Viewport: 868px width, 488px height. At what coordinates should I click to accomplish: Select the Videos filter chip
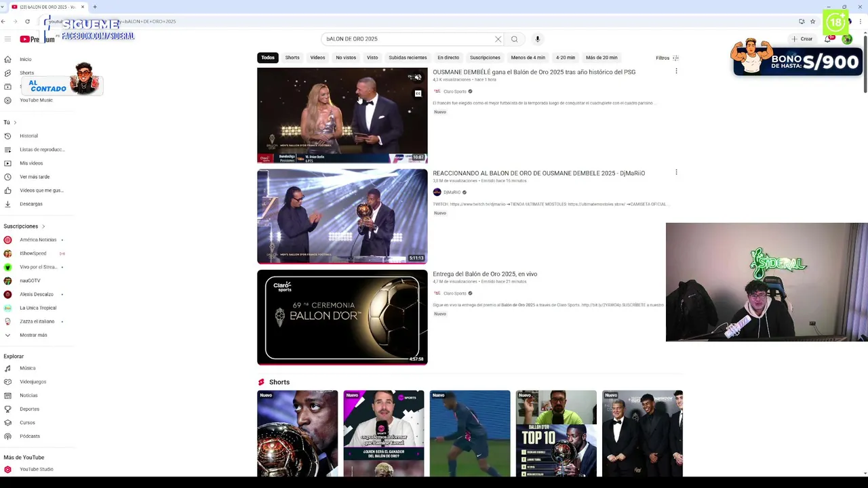[317, 58]
